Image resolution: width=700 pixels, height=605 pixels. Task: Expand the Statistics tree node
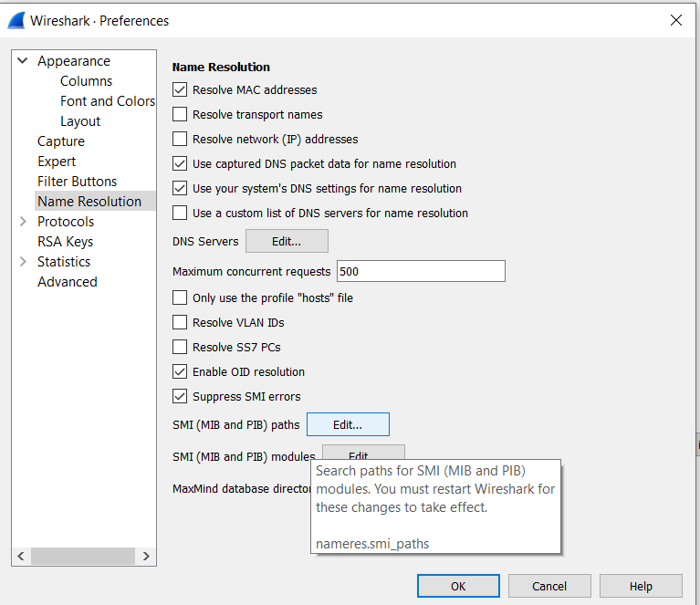point(23,262)
